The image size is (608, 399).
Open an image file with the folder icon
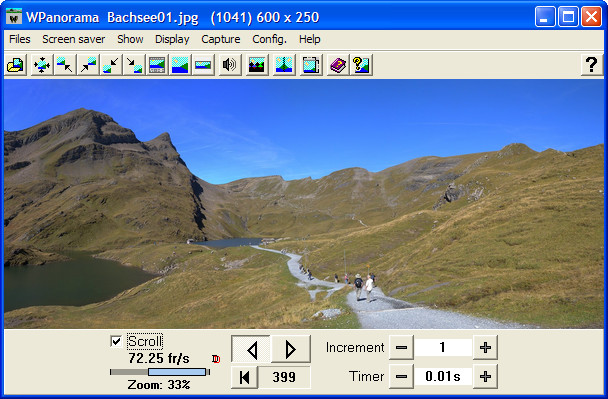pyautogui.click(x=16, y=65)
